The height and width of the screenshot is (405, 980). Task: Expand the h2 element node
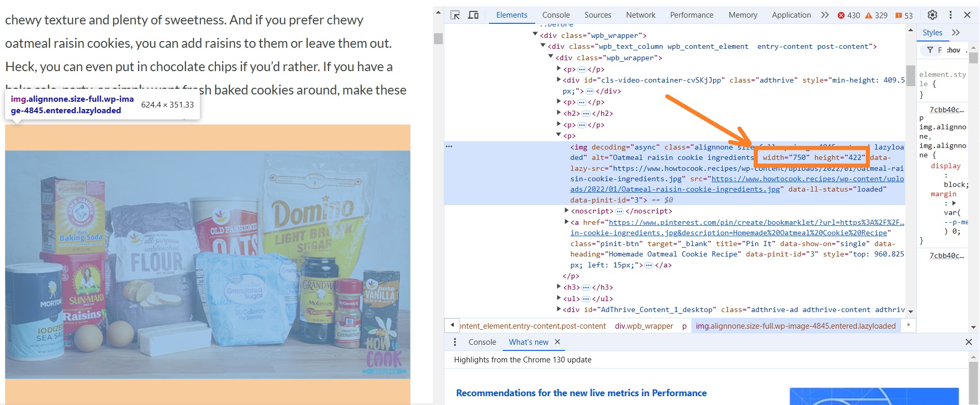click(559, 113)
